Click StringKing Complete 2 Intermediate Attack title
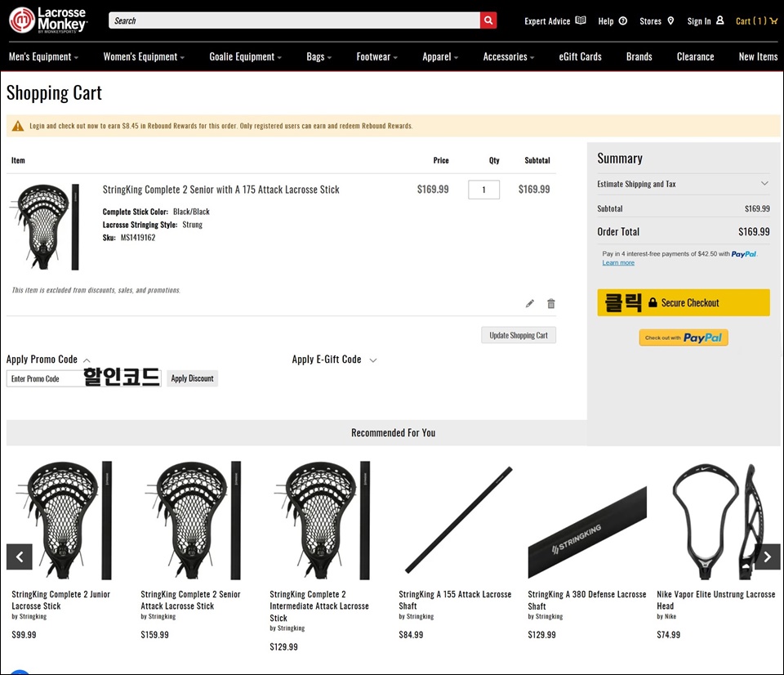This screenshot has width=784, height=675. click(319, 606)
